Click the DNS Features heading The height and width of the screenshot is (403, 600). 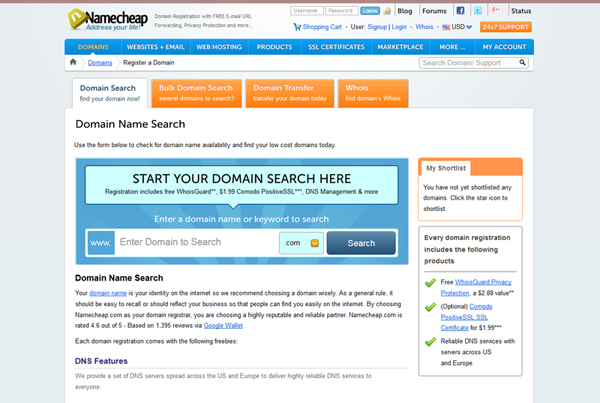tap(101, 361)
